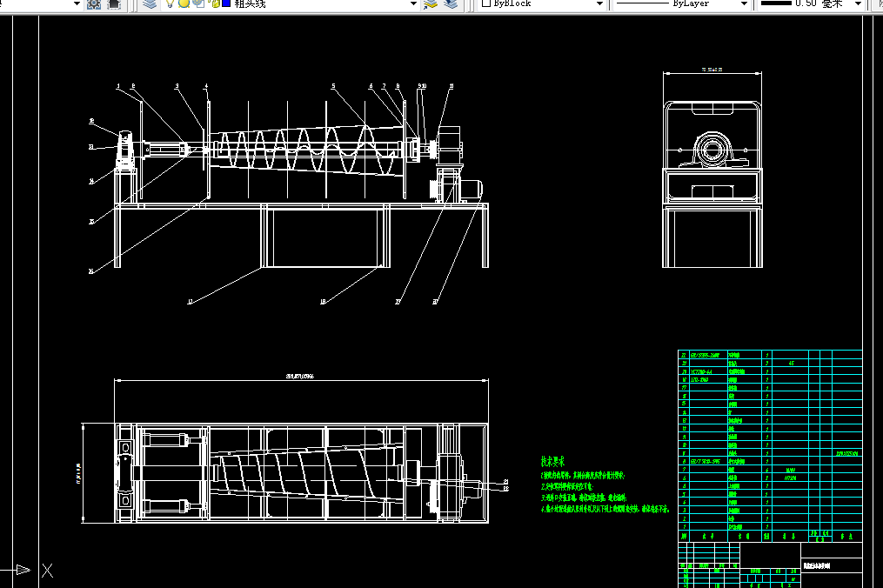Open the ByBlock color control dropdown

pyautogui.click(x=599, y=4)
